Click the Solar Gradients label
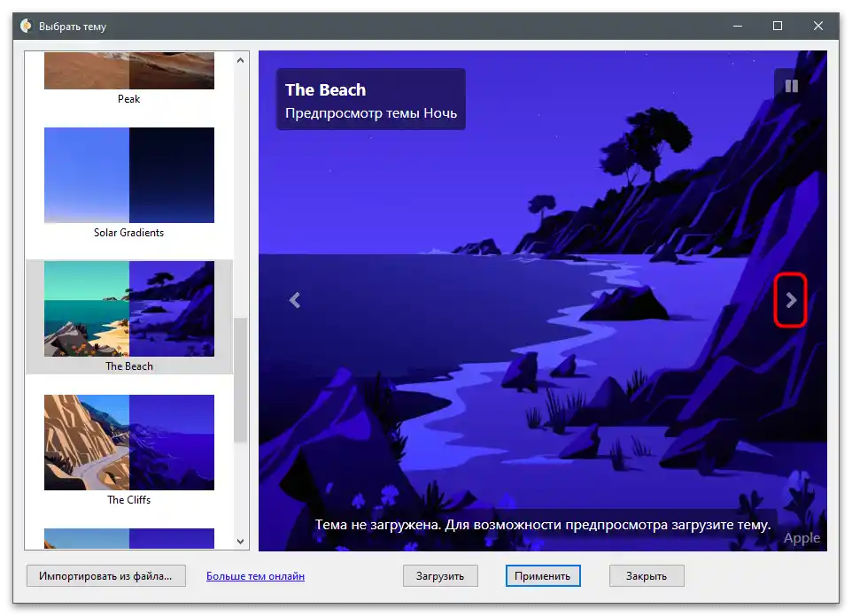This screenshot has width=852, height=616. pos(128,233)
